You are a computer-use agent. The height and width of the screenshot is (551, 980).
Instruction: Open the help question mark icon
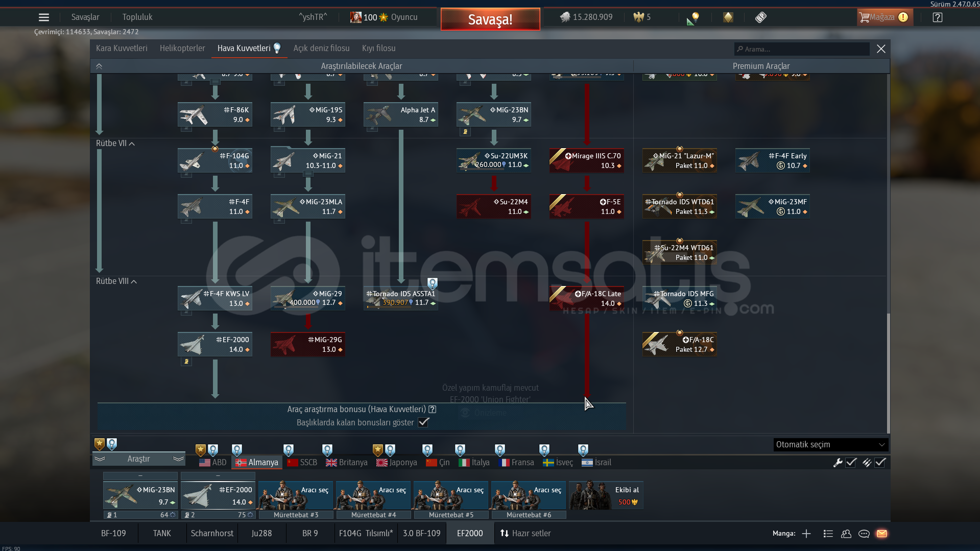tap(938, 17)
